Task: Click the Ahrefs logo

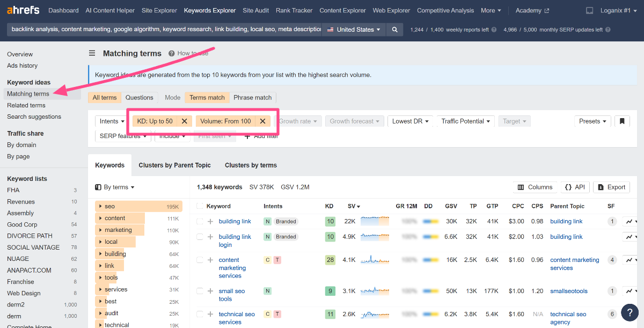Action: [24, 10]
